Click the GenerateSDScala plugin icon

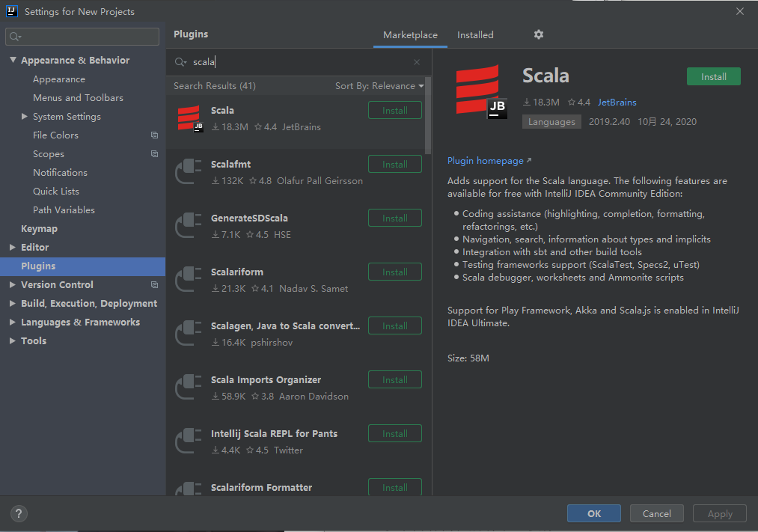pos(189,226)
